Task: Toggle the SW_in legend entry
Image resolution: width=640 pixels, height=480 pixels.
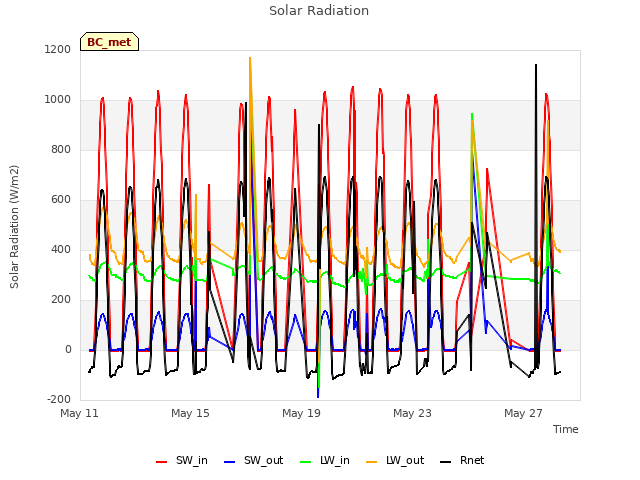Action: [182, 460]
